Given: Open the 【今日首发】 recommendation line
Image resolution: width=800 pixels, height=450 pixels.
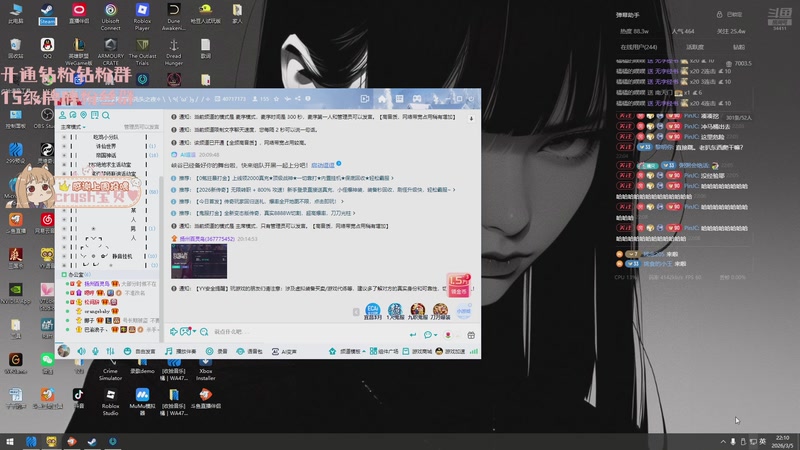Looking at the screenshot, I should (x=260, y=202).
